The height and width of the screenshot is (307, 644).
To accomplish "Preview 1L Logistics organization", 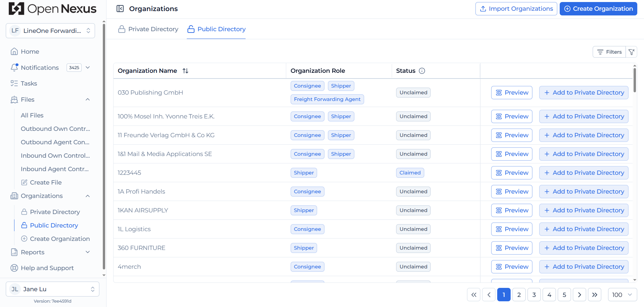I will (512, 229).
